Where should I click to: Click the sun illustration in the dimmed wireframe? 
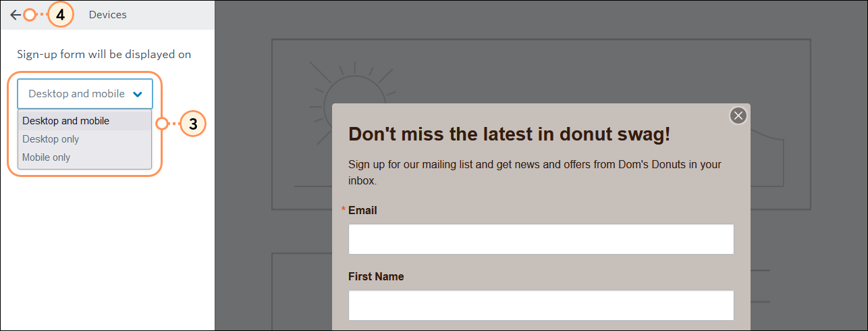[351, 95]
